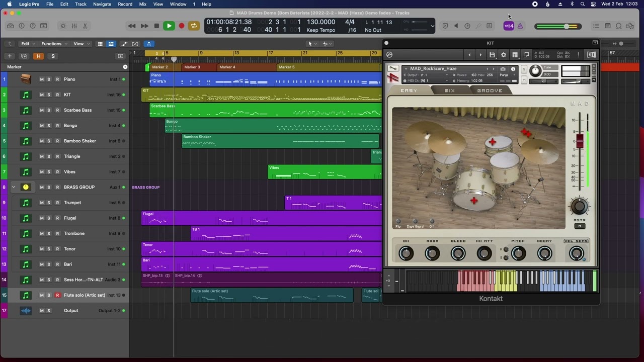The width and height of the screenshot is (644, 362).
Task: Mute the Piano track
Action: pyautogui.click(x=42, y=79)
